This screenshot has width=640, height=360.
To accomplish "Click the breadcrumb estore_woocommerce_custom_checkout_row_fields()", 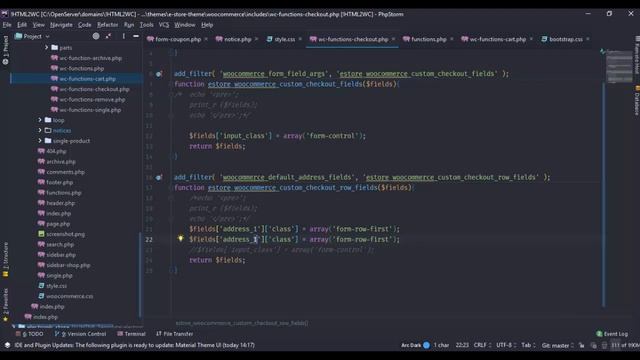I will (x=242, y=323).
